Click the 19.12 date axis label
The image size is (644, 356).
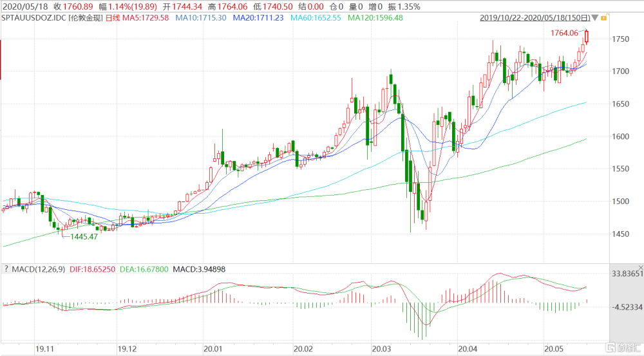[127, 349]
